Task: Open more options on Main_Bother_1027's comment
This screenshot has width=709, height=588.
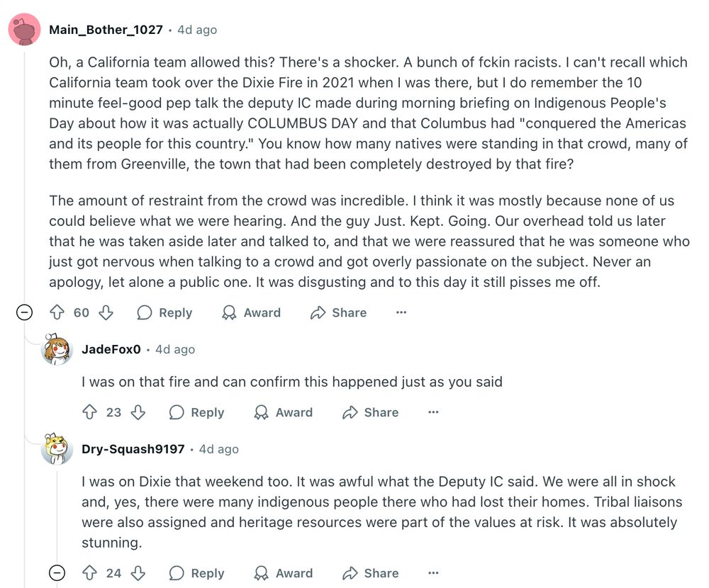Action: (401, 312)
